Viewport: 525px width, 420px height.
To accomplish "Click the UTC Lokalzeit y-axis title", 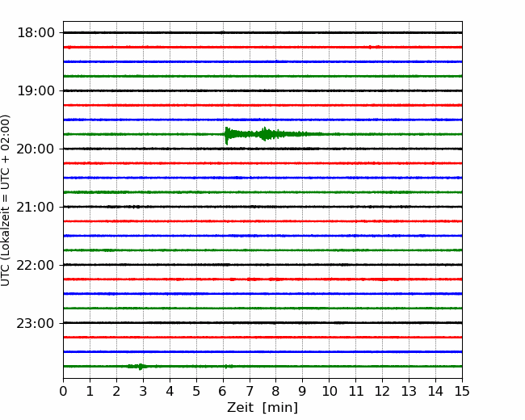I will [x=6, y=199].
